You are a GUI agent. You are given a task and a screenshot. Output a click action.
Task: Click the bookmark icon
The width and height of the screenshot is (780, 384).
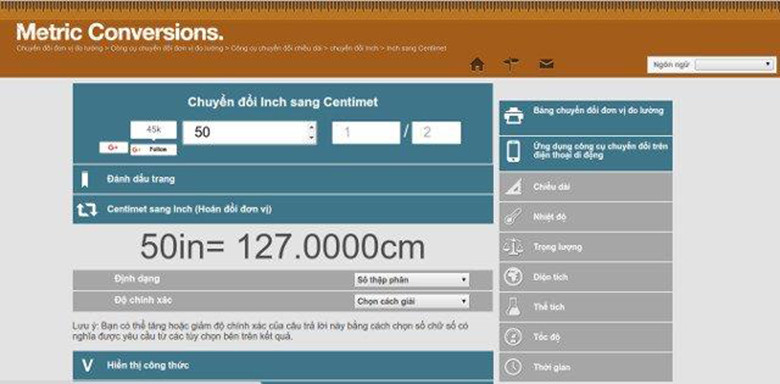[85, 180]
